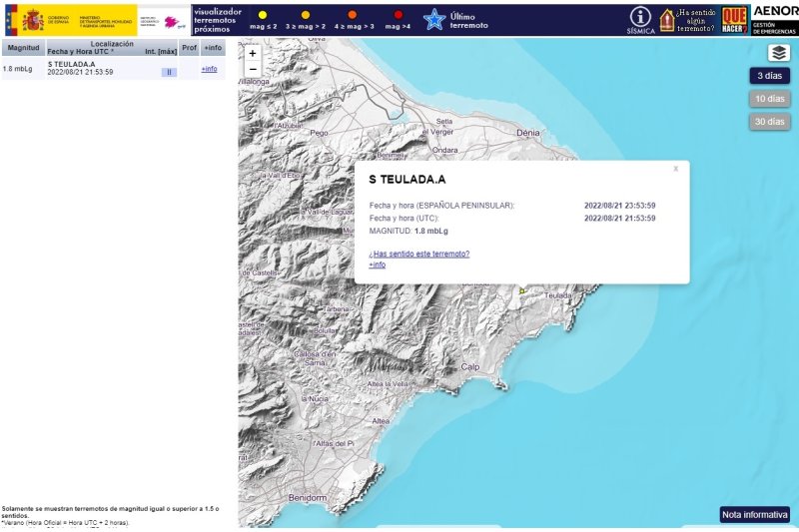Screen dimensions: 799x532
Task: Click the +info column header
Action: pyautogui.click(x=213, y=47)
